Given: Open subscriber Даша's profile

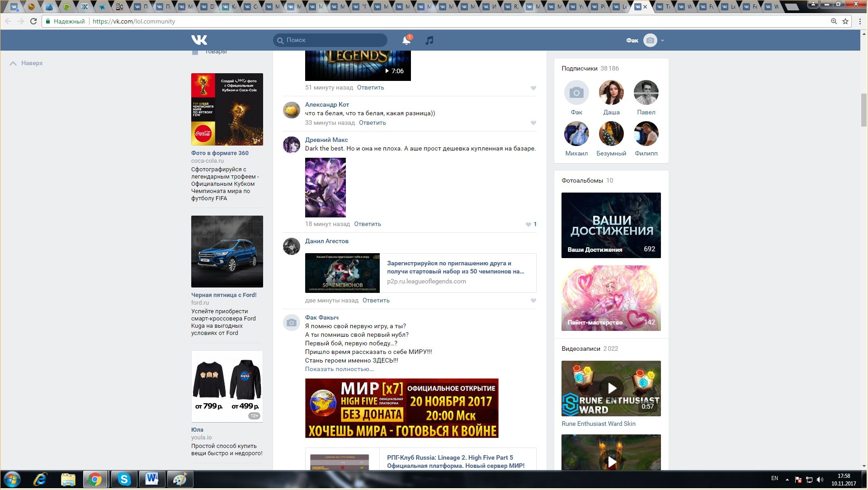Looking at the screenshot, I should click(611, 93).
